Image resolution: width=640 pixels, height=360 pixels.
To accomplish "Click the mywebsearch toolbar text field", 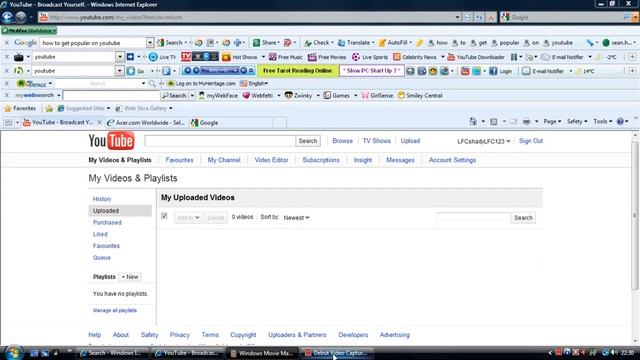I will (x=111, y=96).
